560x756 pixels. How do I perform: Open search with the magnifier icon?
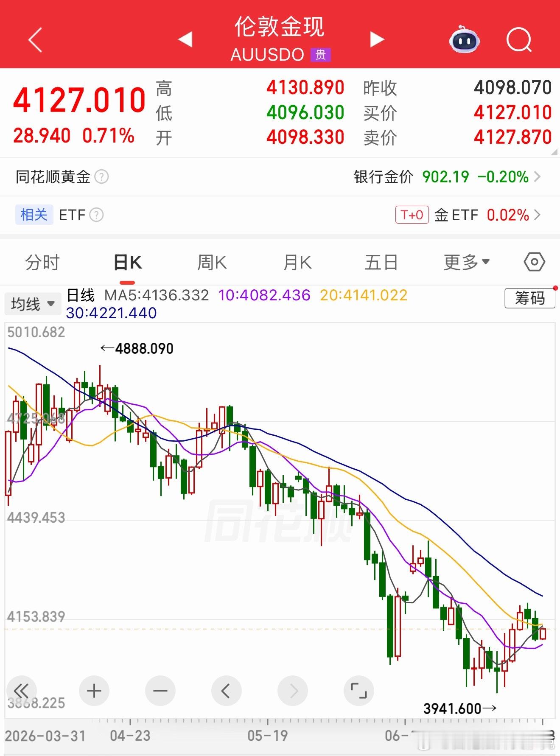point(519,40)
